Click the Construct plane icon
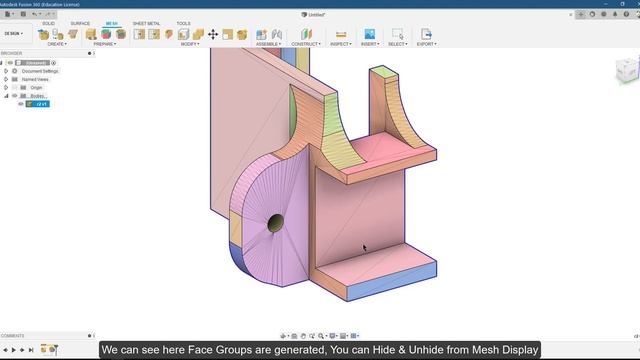Screen dimensions: 640x360 tap(306, 34)
